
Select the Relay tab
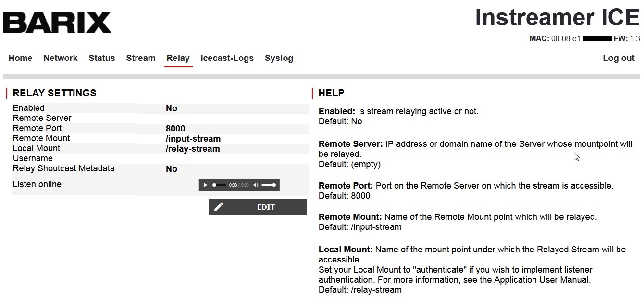click(178, 58)
